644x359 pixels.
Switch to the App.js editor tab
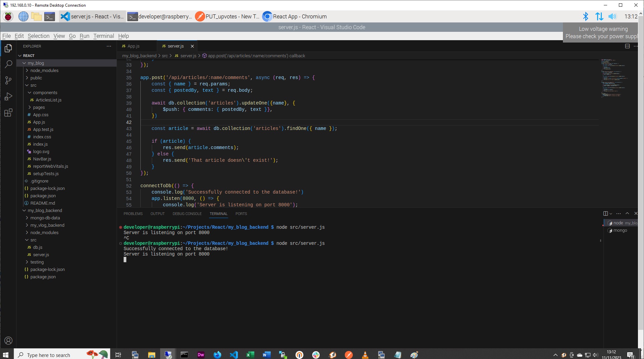(137, 46)
